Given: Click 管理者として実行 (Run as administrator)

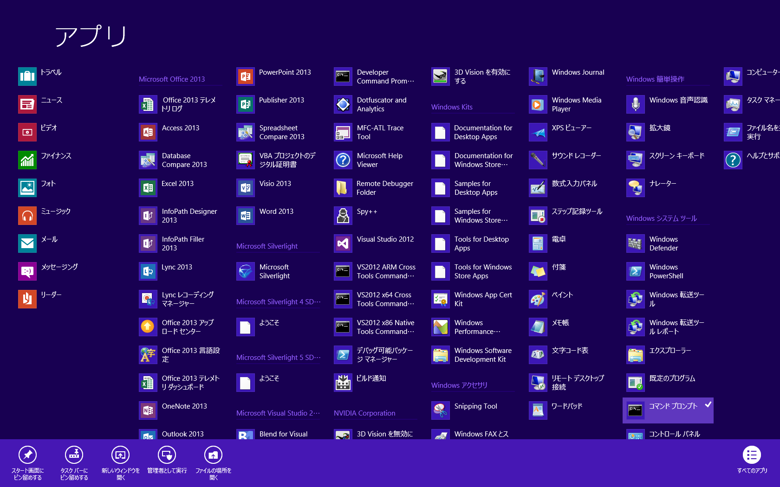Looking at the screenshot, I should [167, 460].
